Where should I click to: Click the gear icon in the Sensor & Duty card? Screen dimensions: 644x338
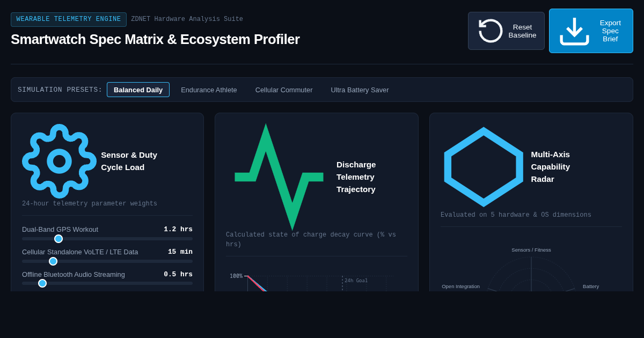[59, 161]
